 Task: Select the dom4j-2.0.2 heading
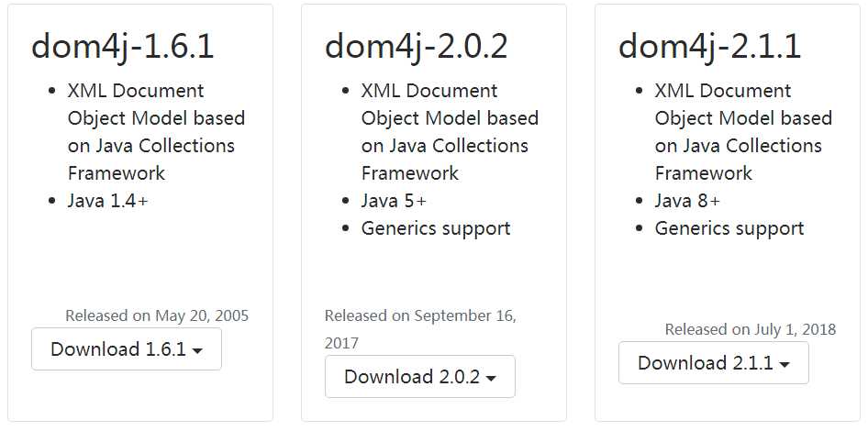[x=417, y=47]
